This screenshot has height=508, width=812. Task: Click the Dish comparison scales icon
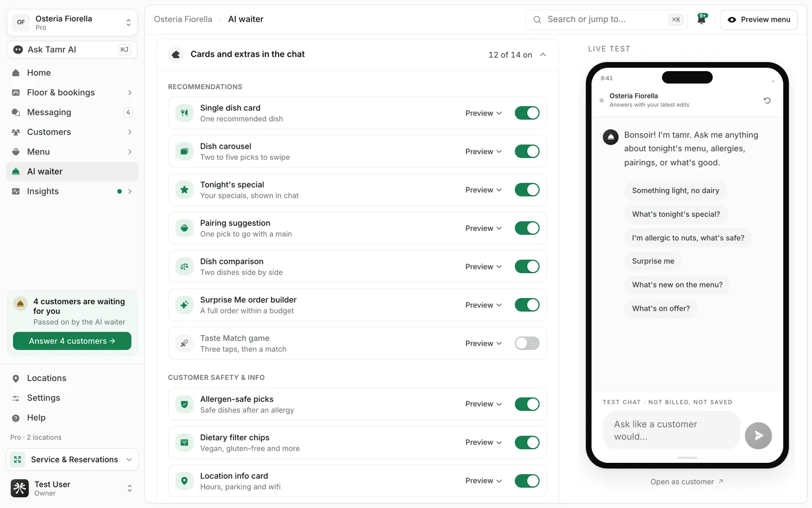coord(184,266)
